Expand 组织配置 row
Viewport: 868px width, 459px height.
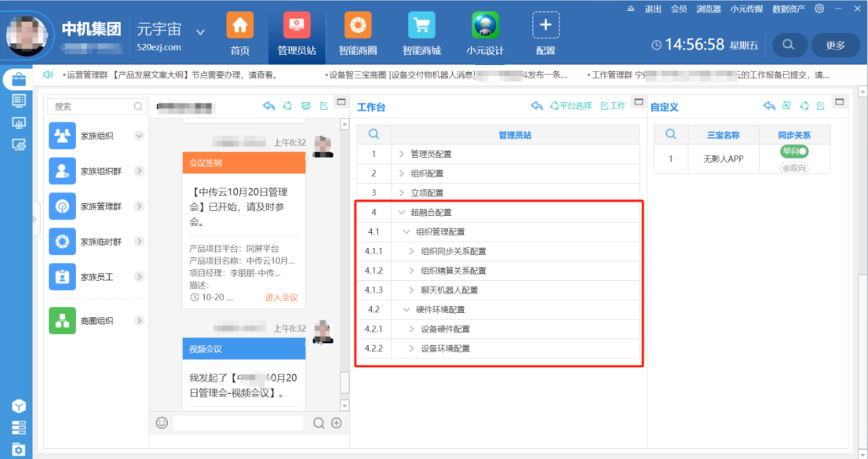point(401,173)
